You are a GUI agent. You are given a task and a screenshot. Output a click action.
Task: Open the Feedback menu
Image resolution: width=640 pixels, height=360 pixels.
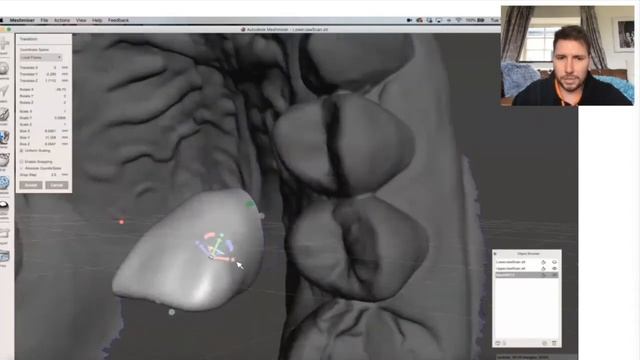pos(118,20)
